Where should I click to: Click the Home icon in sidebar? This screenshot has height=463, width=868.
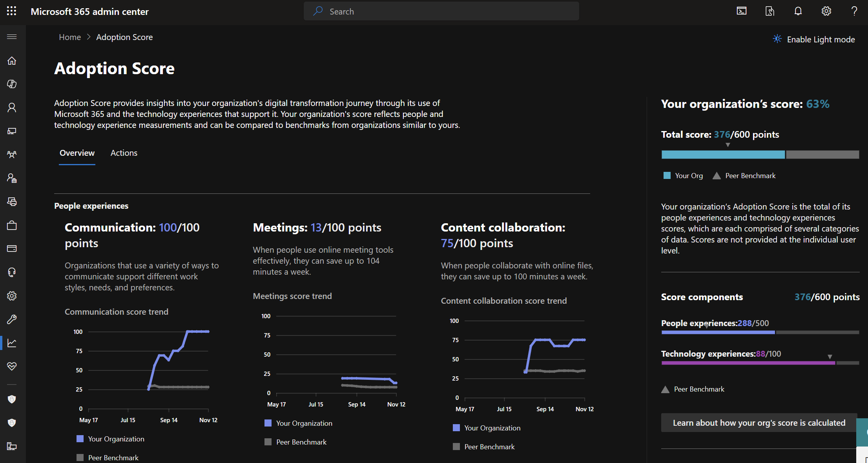(x=12, y=61)
